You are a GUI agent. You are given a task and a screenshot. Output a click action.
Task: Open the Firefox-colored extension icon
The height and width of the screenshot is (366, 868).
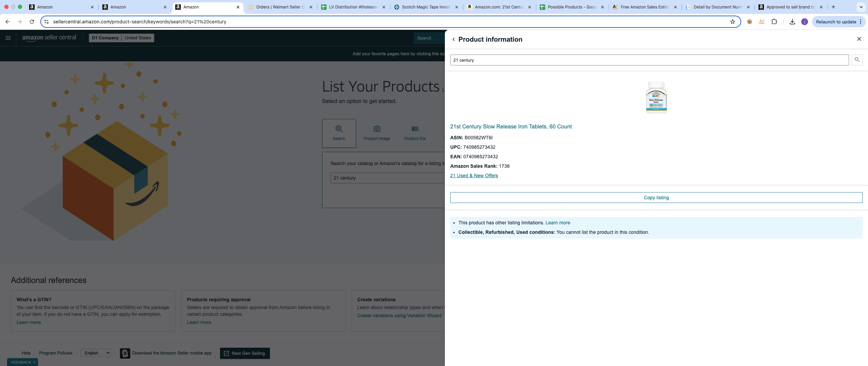click(x=750, y=22)
